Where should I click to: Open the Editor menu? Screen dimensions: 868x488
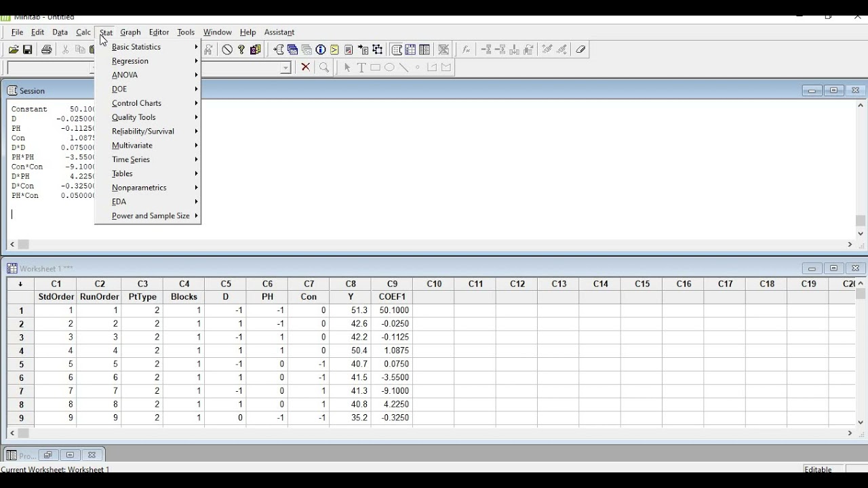coord(159,32)
